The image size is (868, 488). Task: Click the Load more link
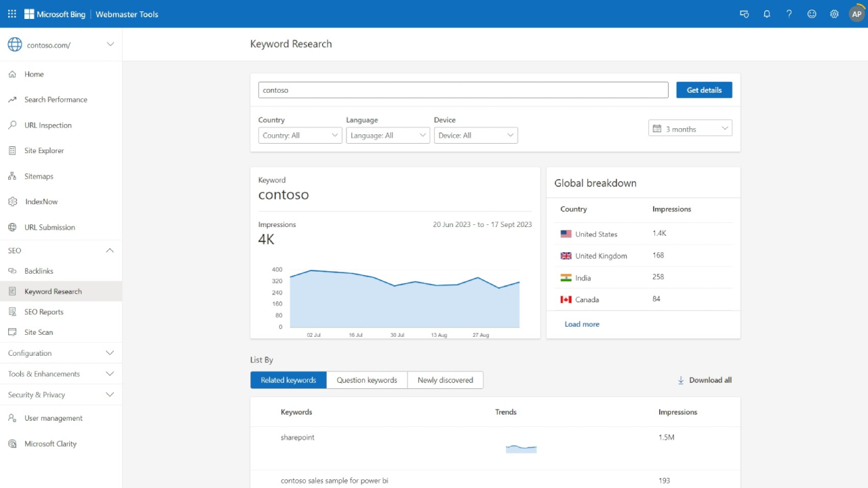(x=582, y=324)
